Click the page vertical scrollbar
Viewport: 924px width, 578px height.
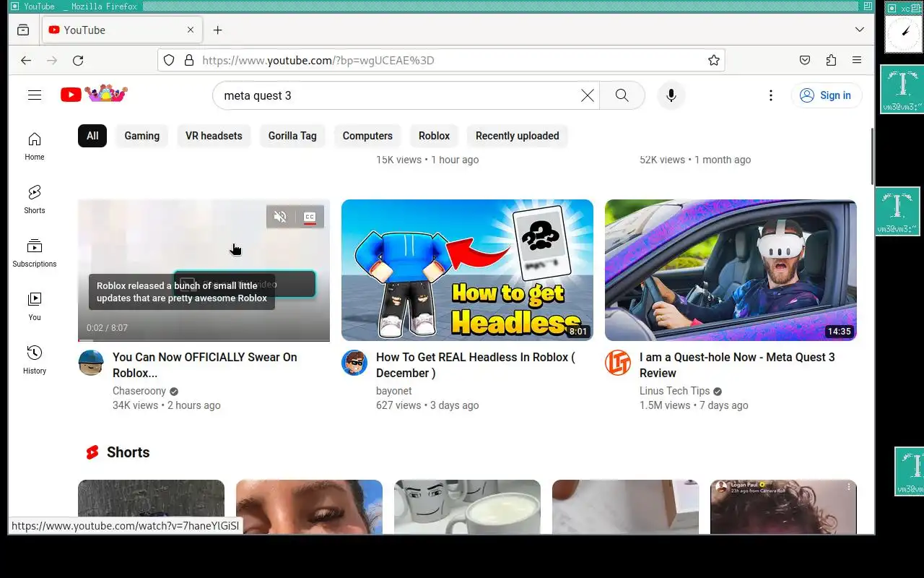872,156
